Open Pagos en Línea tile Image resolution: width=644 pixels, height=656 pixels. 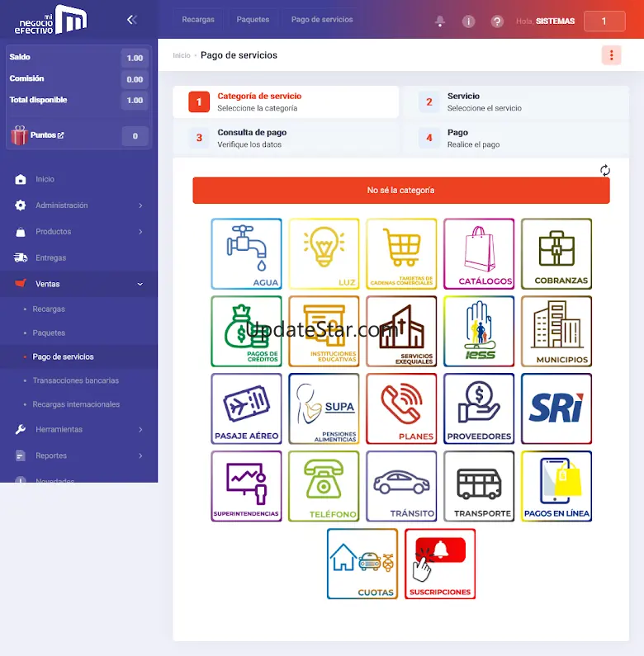point(556,486)
